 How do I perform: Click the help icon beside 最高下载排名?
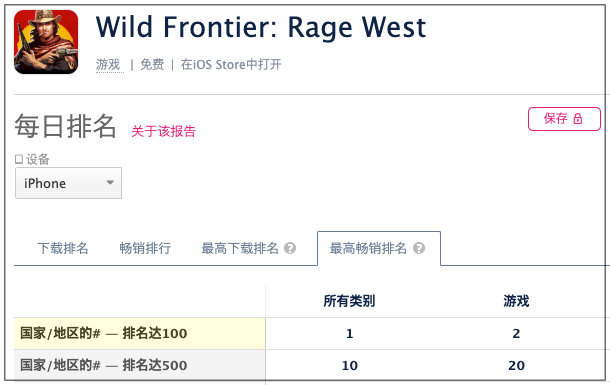click(290, 248)
